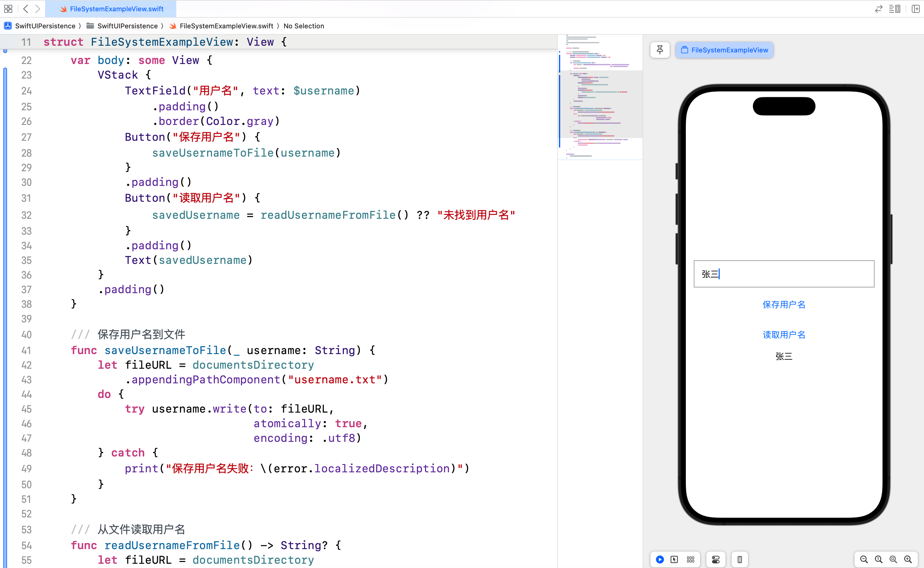Tap the 保存用户名 button in the preview
This screenshot has height=568, width=924.
pyautogui.click(x=784, y=305)
